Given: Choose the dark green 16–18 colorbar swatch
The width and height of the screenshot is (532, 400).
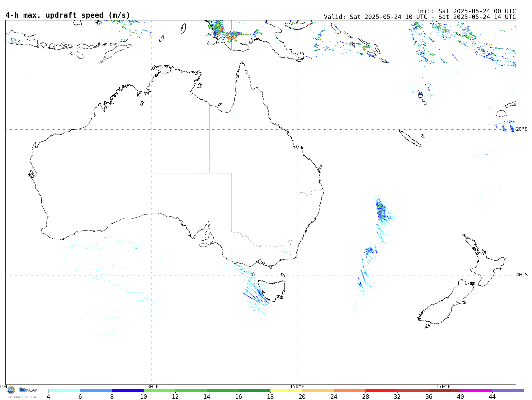Looking at the screenshot, I should click(255, 391).
